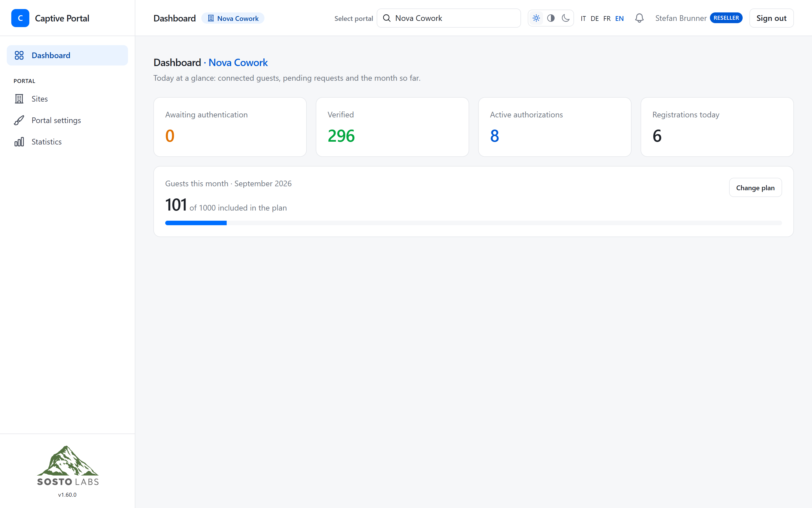
Task: Click the "Today at a glance" subtitle text
Action: (x=287, y=78)
